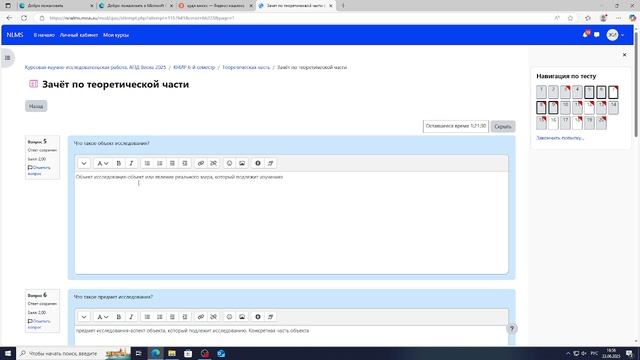Remove link in question 5 editor
The width and height of the screenshot is (640, 360).
(x=213, y=163)
